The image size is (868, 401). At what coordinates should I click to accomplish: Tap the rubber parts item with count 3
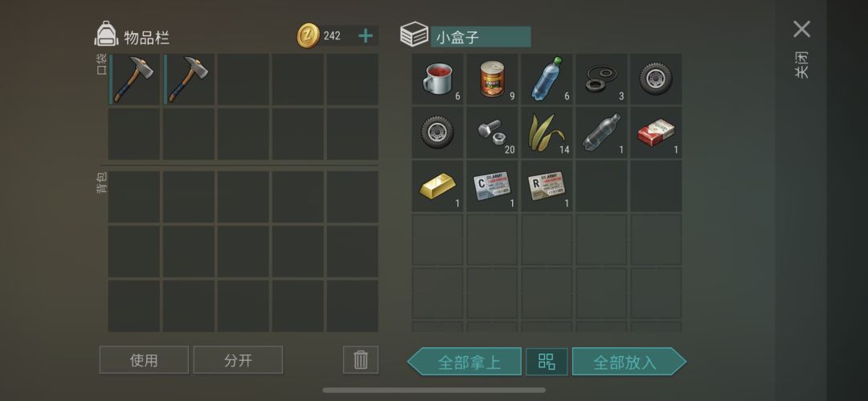[601, 79]
